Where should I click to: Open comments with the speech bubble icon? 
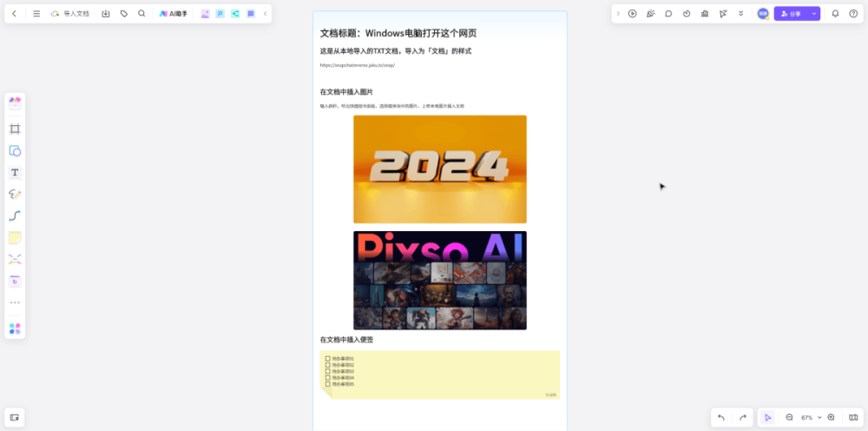[x=668, y=14]
